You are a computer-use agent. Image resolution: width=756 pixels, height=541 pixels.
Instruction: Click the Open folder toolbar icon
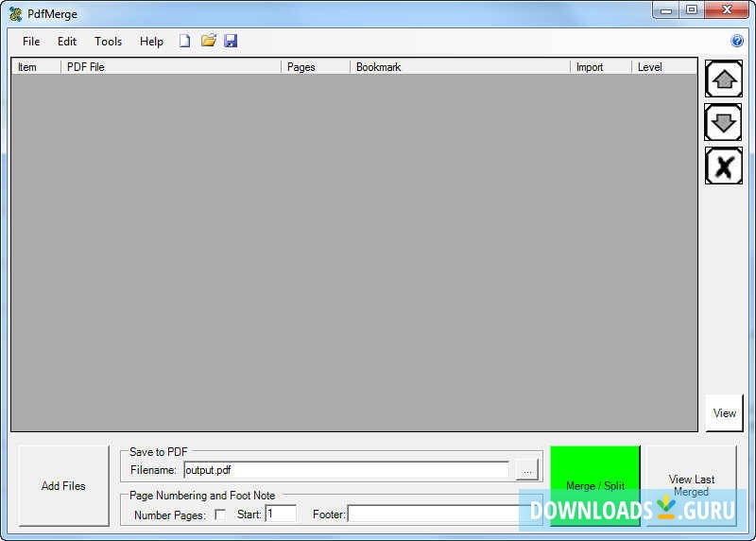tap(208, 41)
